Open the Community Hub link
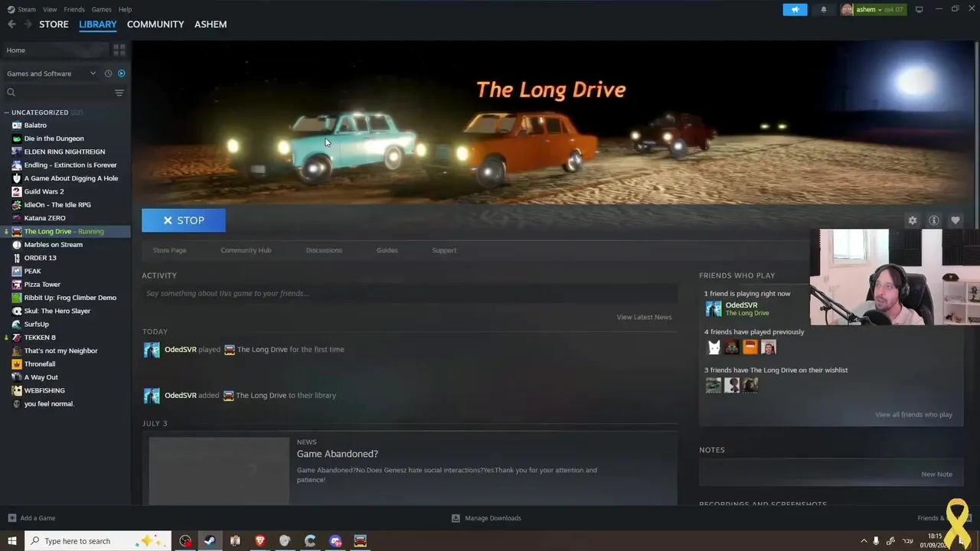 (246, 250)
